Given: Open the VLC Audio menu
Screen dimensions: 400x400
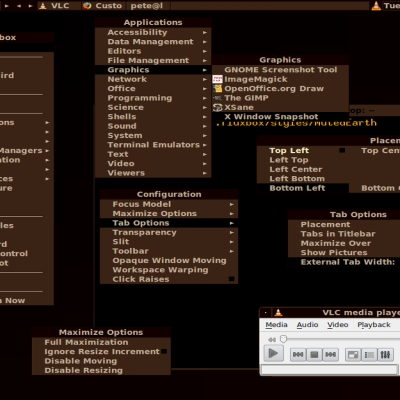Looking at the screenshot, I should pos(307,325).
